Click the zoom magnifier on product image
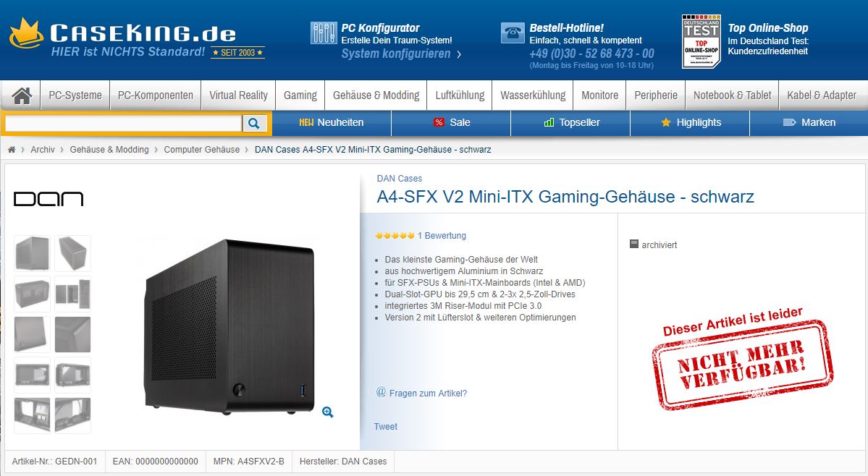Image resolution: width=868 pixels, height=476 pixels. click(x=328, y=412)
